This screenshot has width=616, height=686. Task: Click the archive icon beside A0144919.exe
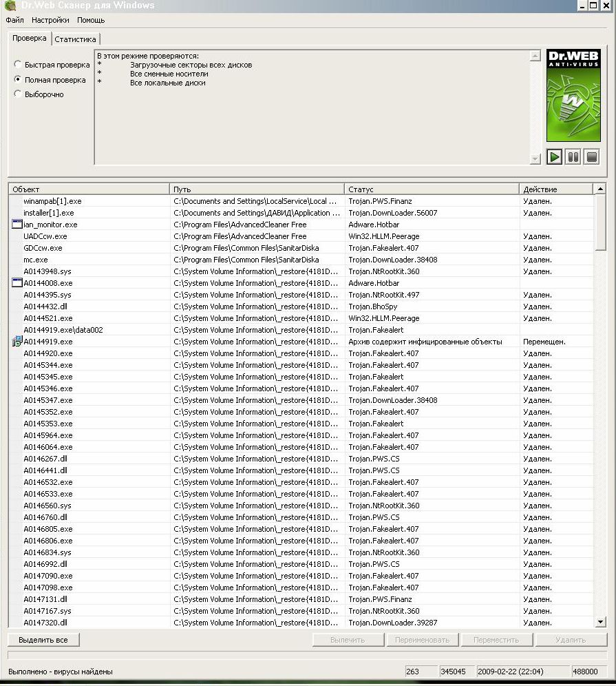[17, 342]
